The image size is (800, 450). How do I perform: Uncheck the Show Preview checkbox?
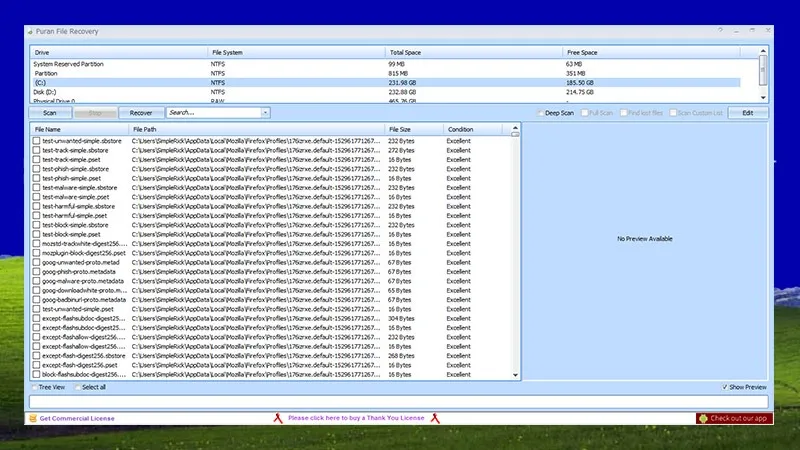725,387
